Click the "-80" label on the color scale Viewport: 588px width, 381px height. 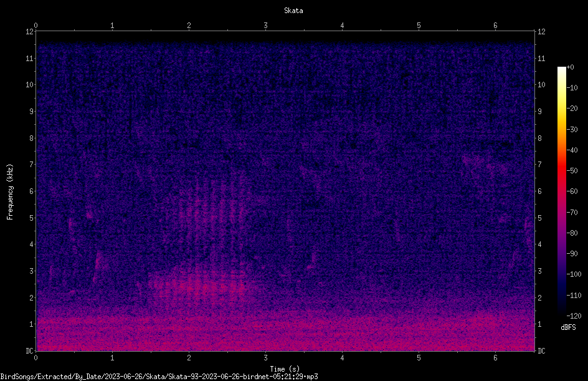coord(572,233)
